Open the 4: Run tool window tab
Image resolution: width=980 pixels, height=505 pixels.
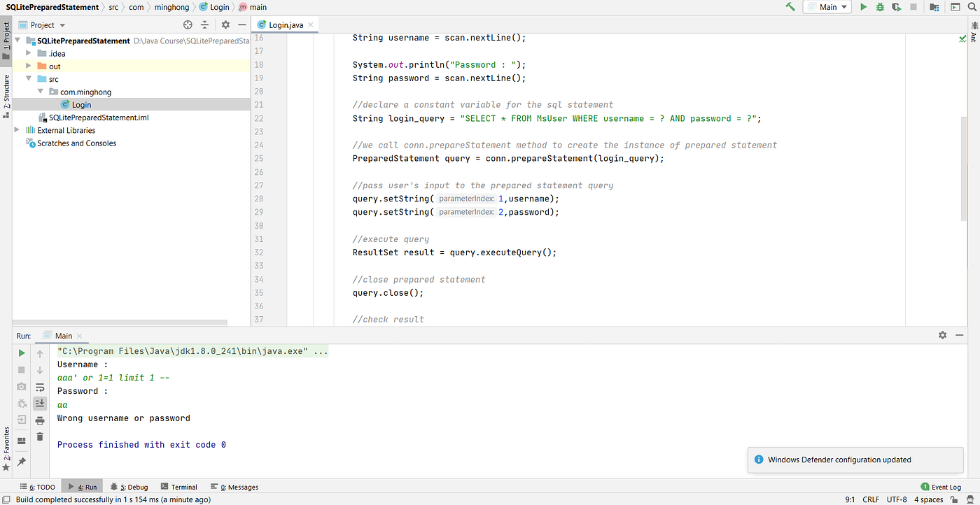point(83,487)
